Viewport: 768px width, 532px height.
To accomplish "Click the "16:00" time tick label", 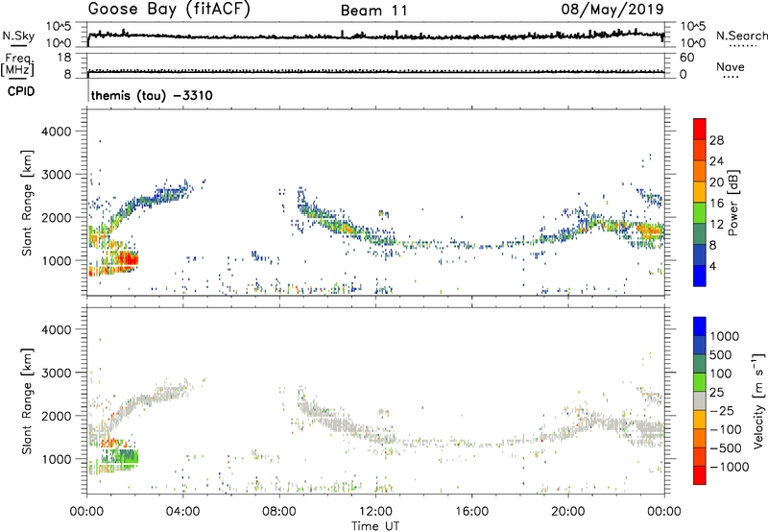I will coord(471,512).
